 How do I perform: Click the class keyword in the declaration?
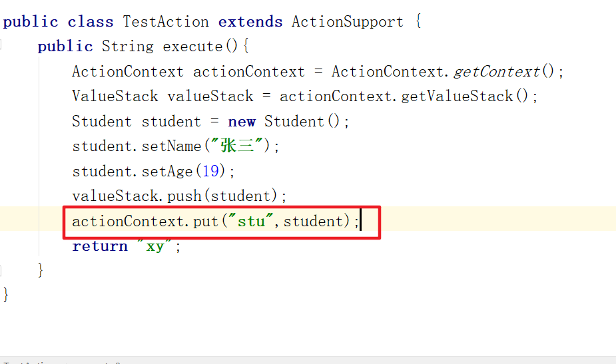click(x=91, y=21)
